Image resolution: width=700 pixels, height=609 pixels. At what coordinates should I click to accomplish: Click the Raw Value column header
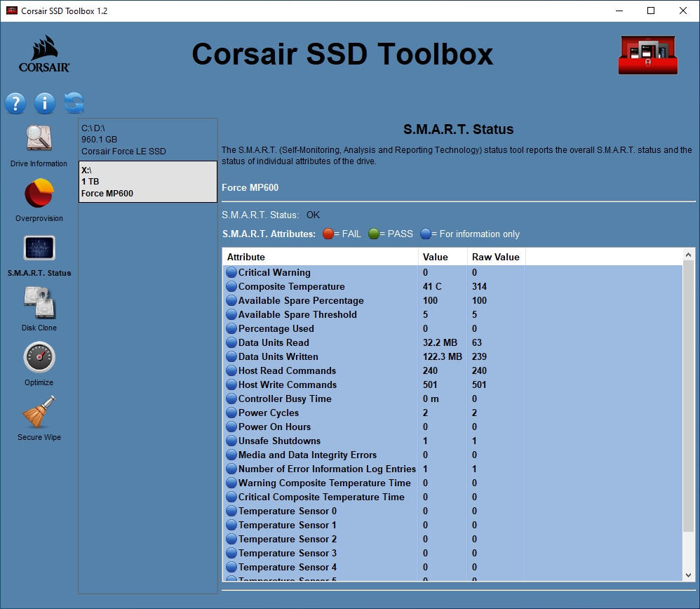coord(496,257)
